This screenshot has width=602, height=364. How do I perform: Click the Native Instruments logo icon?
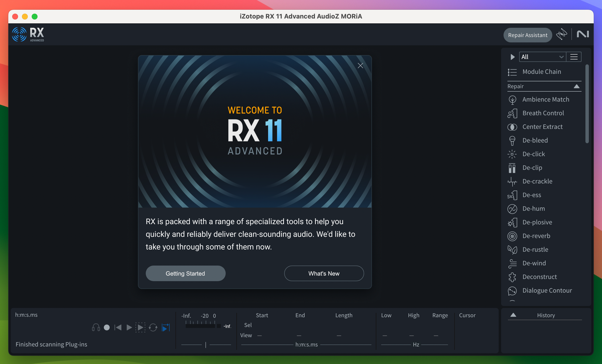(x=583, y=34)
